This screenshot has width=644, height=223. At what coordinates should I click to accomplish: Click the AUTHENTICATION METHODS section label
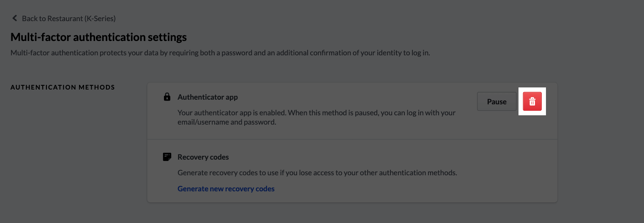(63, 87)
